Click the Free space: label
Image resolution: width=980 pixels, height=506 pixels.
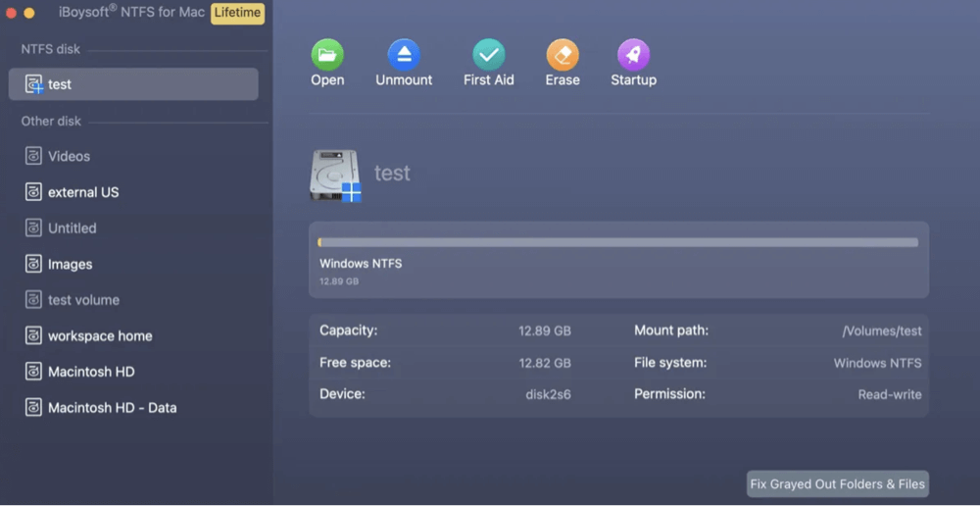click(x=355, y=363)
